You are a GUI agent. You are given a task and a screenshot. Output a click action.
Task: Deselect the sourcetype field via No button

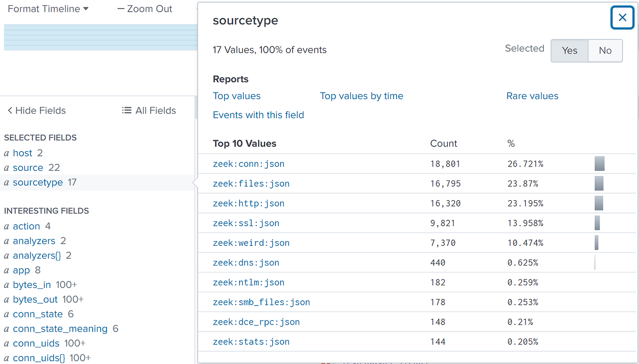click(605, 51)
